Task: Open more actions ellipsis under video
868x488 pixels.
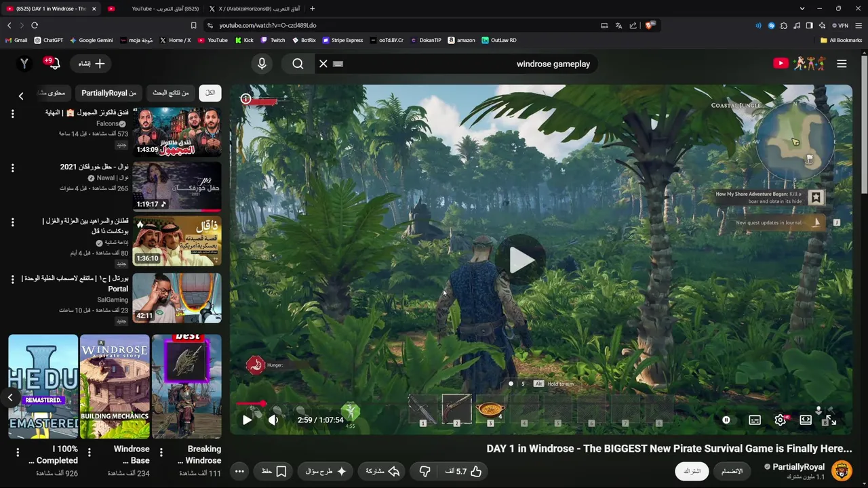Action: 239,471
